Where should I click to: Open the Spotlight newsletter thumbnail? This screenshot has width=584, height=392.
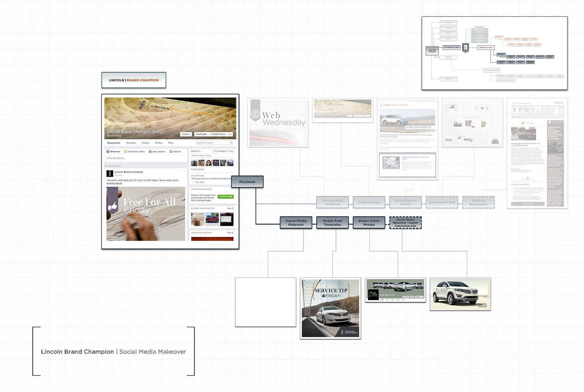537,153
